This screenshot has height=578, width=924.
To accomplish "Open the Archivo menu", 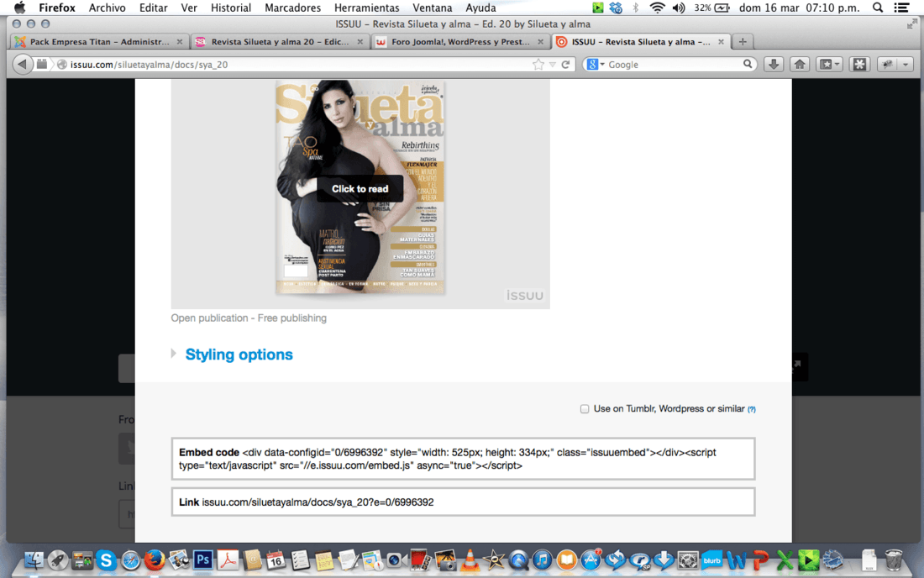I will pos(107,8).
